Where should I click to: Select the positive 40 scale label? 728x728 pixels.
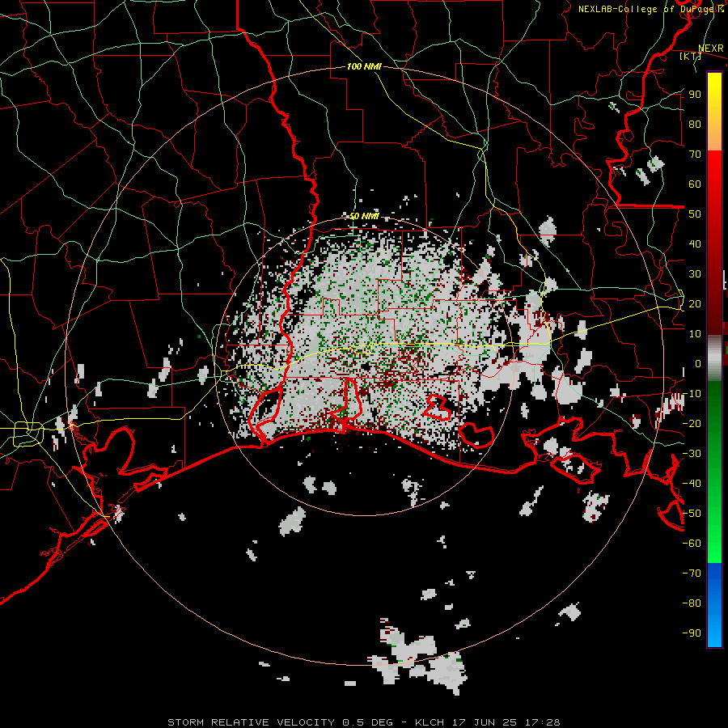(695, 244)
